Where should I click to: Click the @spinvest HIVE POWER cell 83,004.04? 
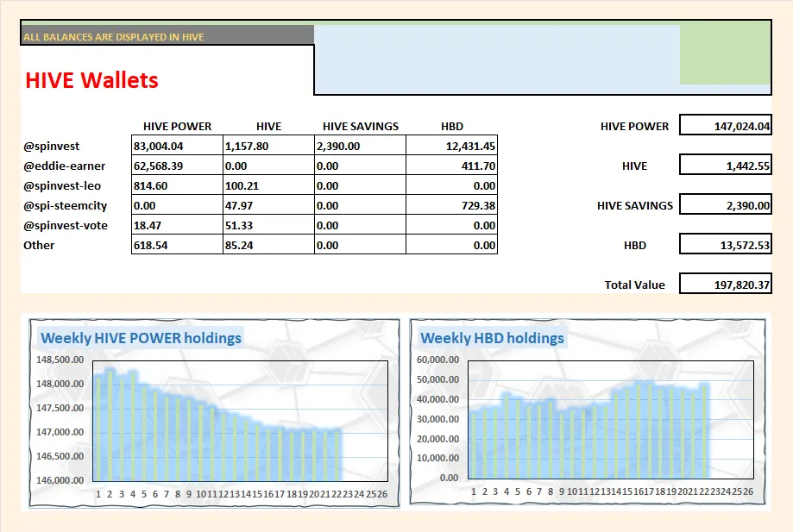[x=177, y=146]
